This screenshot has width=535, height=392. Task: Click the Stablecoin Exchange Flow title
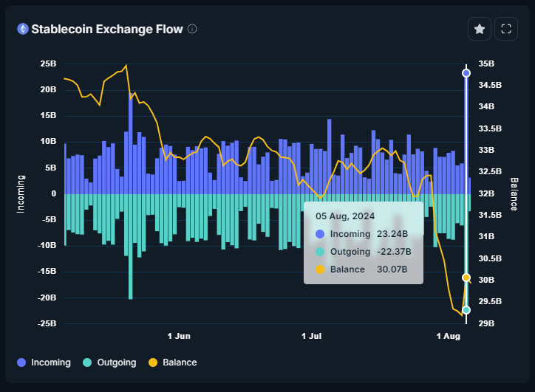107,30
